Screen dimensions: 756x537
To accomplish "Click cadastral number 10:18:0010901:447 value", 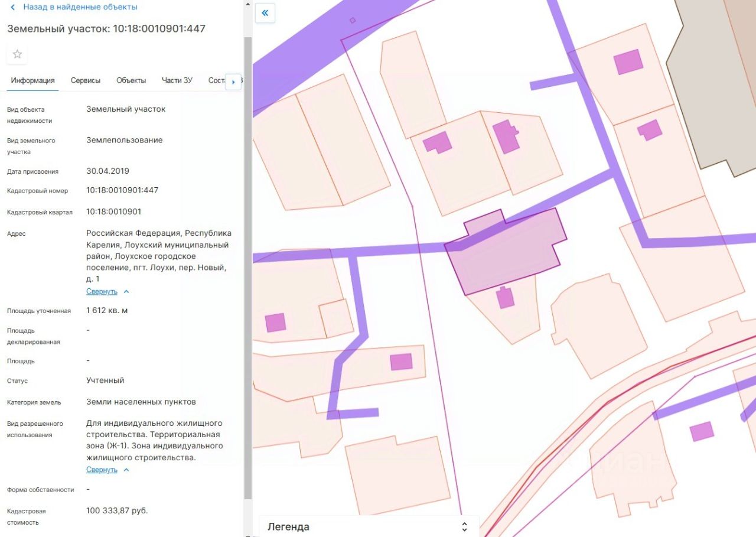I will tap(122, 191).
